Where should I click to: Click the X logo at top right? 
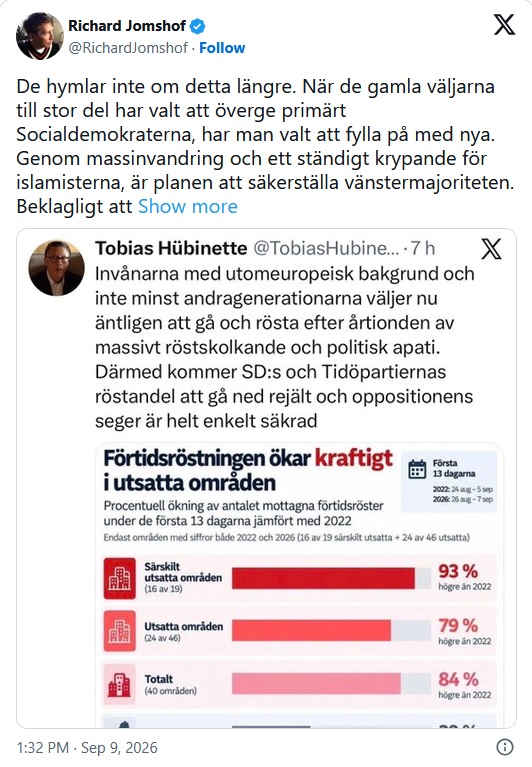coord(504,24)
